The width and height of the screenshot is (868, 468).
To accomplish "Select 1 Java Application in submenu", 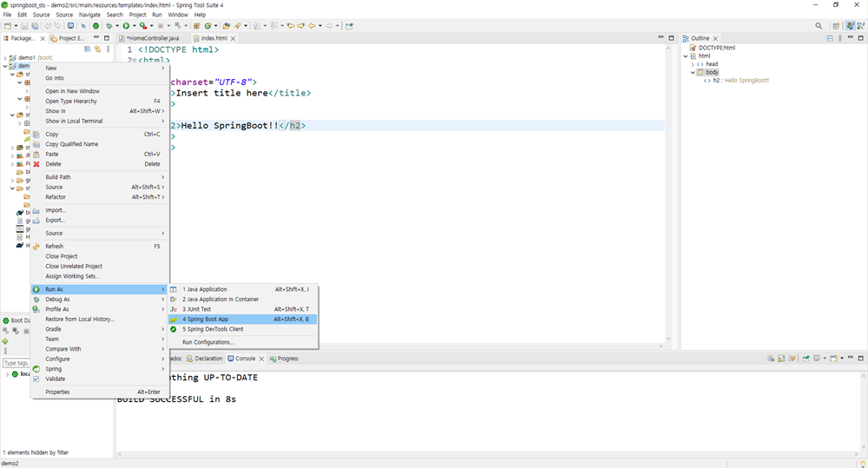I will click(x=243, y=289).
